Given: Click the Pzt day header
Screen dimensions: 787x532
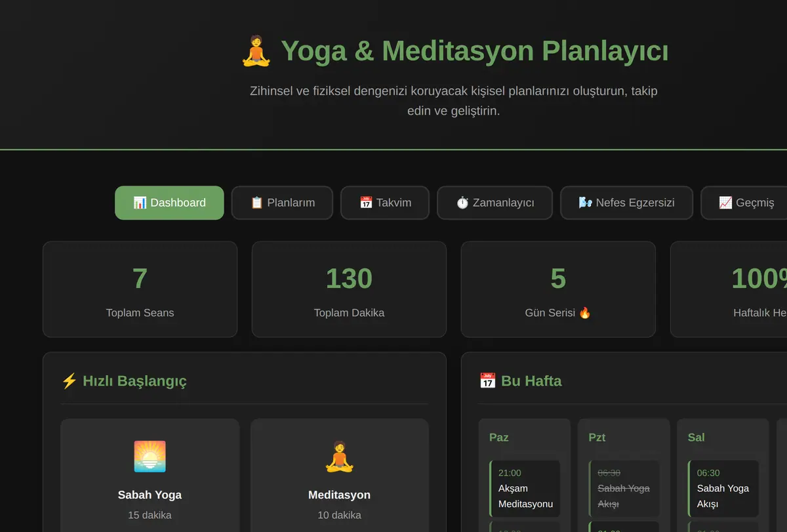Looking at the screenshot, I should coord(597,438).
